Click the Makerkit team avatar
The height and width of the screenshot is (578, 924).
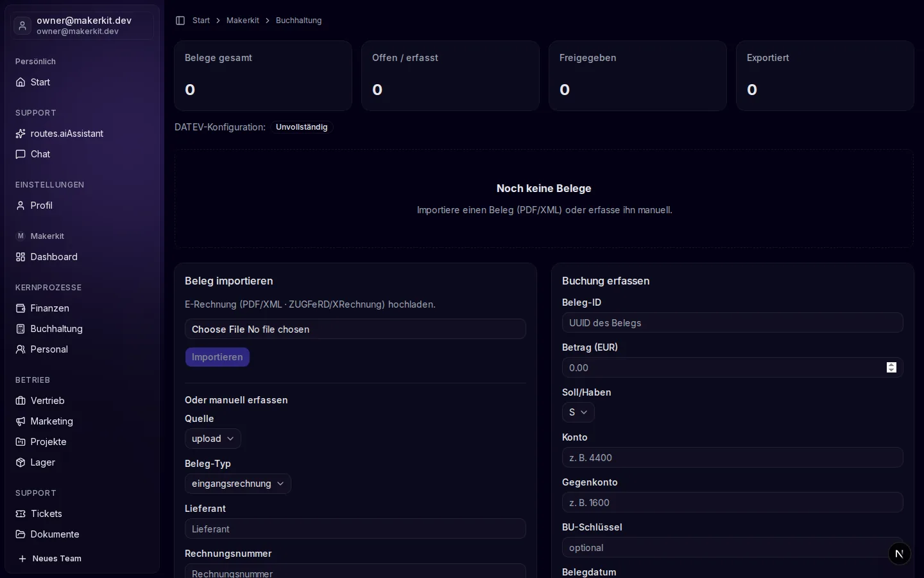click(21, 236)
